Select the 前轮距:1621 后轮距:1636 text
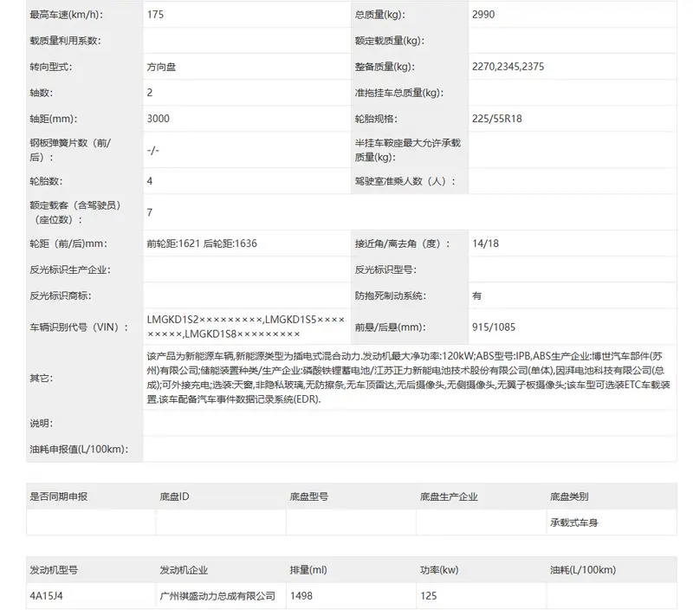The image size is (693, 616). 202,243
